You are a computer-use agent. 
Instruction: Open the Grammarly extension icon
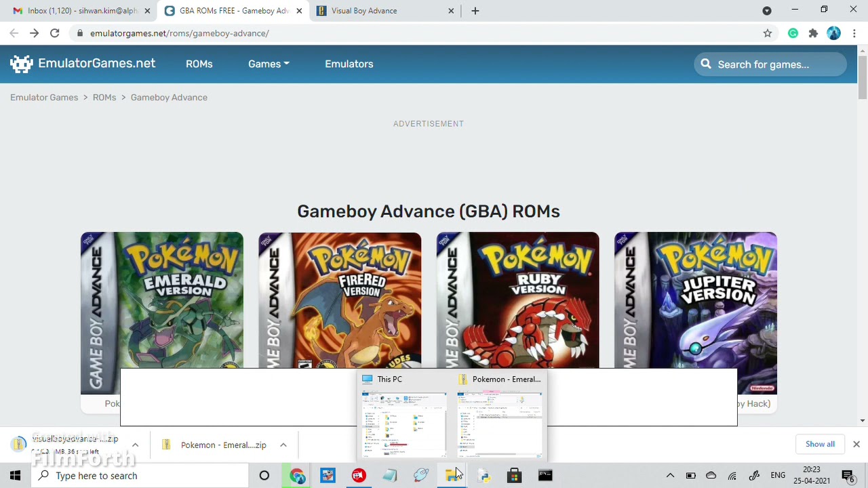coord(793,33)
